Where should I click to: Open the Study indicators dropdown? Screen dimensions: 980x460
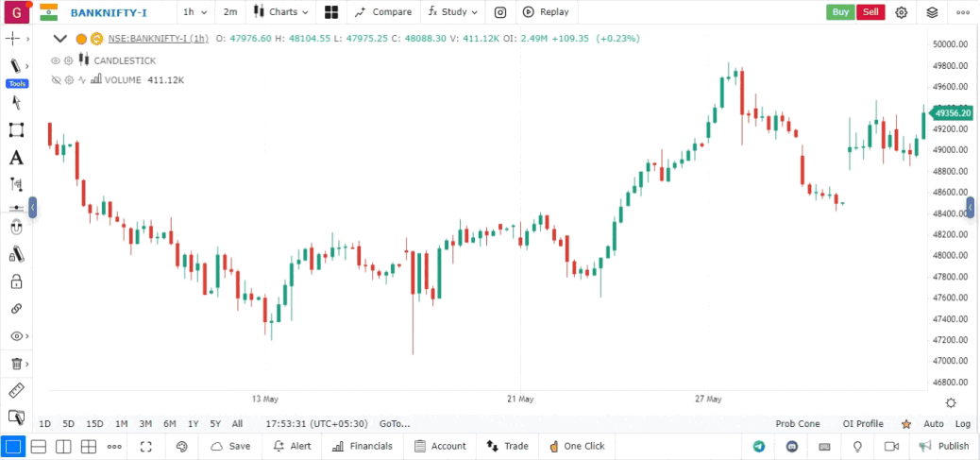pos(451,12)
